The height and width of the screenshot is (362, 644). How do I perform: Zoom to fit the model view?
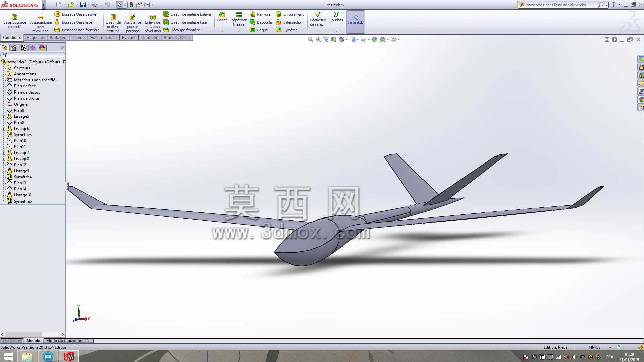[x=310, y=40]
